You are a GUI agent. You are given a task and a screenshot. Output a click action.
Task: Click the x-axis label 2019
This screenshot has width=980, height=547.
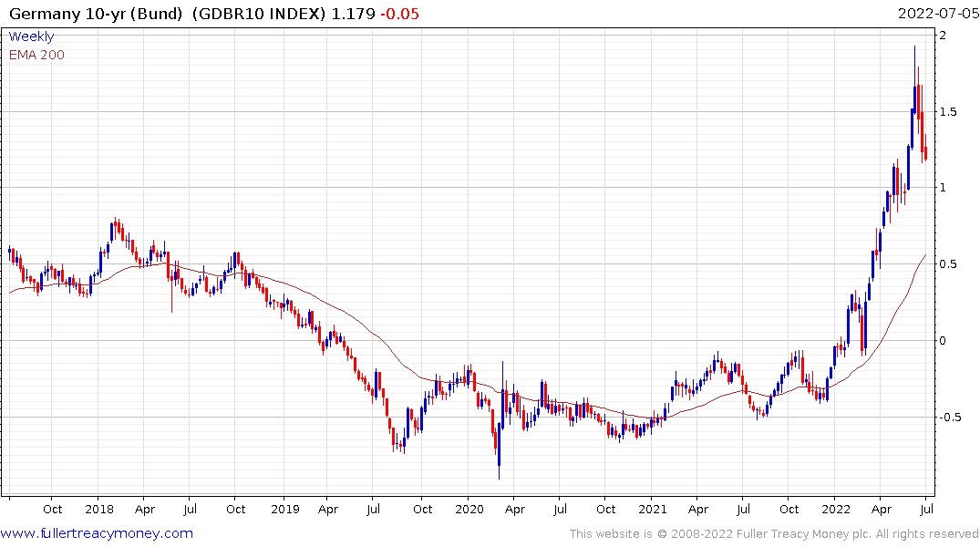(285, 510)
